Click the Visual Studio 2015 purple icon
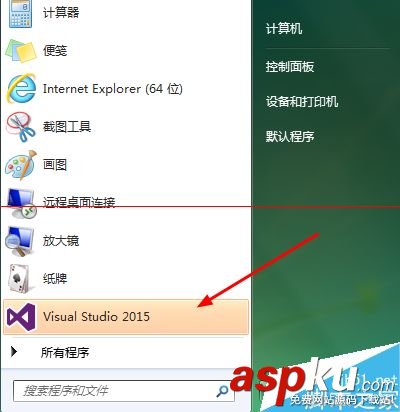Image resolution: width=400 pixels, height=412 pixels. point(21,317)
